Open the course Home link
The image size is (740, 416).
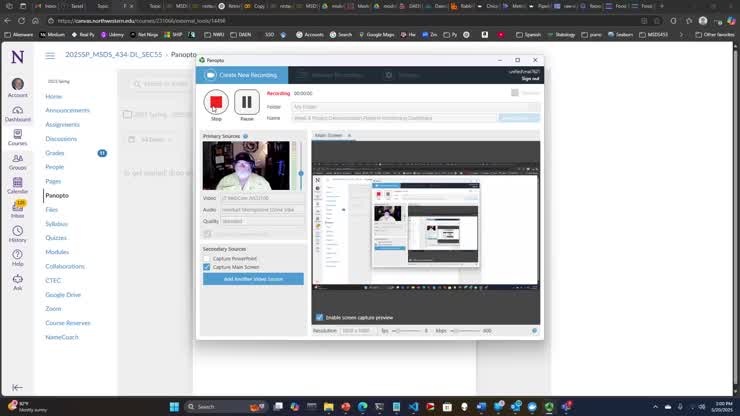[54, 96]
